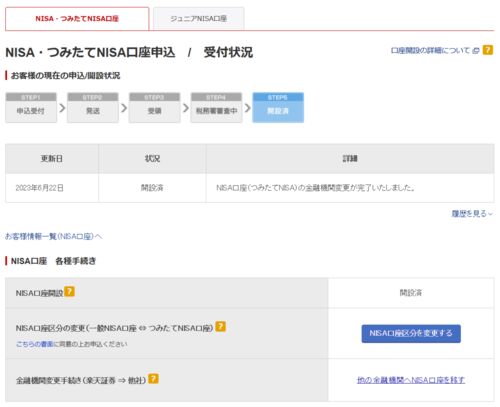The height and width of the screenshot is (407, 500).
Task: Click heading お客様の現在の申込/開設状況
Action: point(65,76)
